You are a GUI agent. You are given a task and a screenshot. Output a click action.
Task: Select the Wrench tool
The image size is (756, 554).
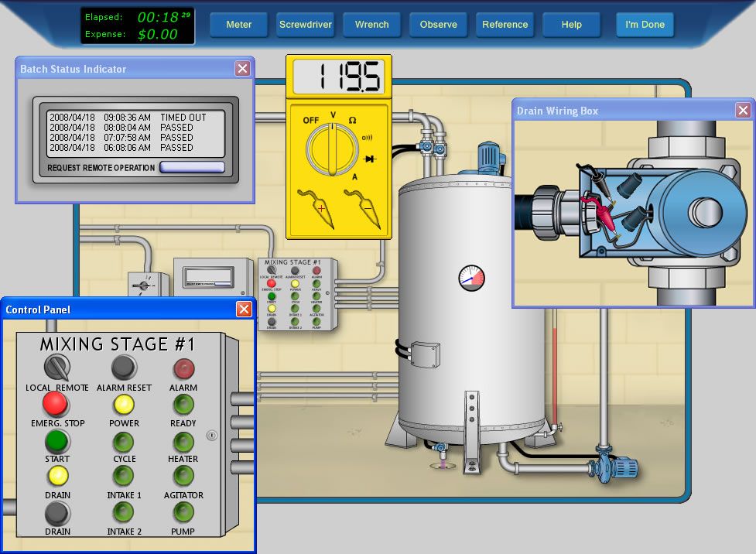point(371,25)
